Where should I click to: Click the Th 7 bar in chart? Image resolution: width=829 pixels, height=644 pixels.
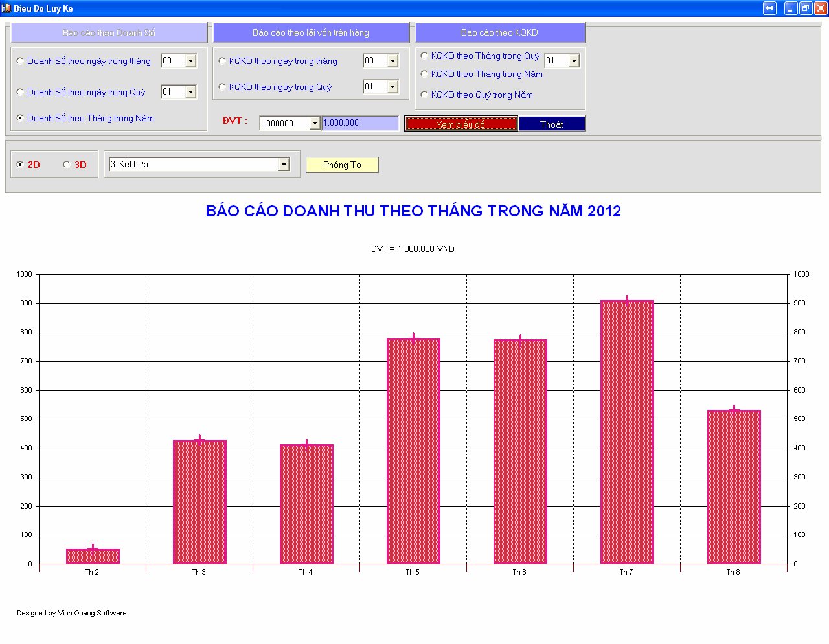coord(627,432)
